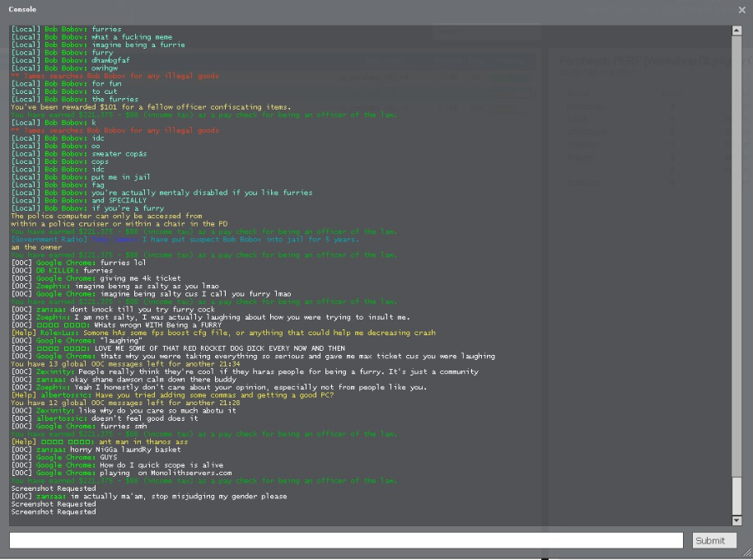
Task: Click 'Bob Bobov: dhawbgfaf' line
Action: click(x=70, y=60)
